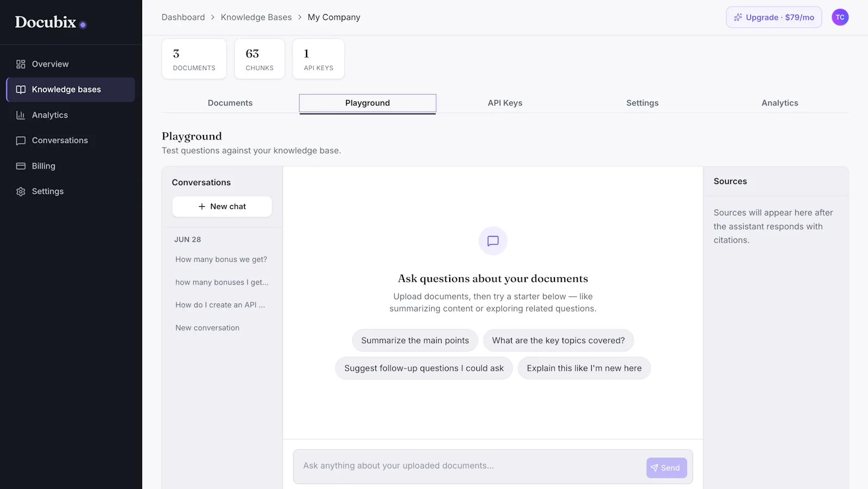
Task: Switch to the Analytics tab
Action: [780, 103]
